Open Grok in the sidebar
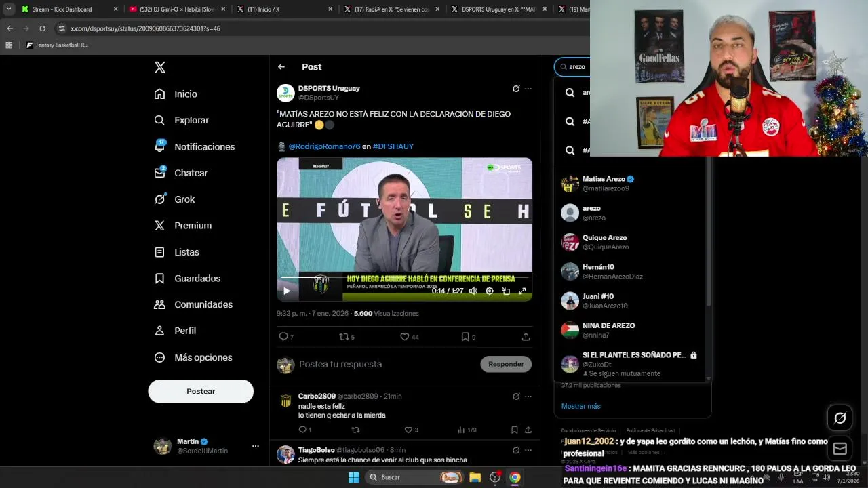The image size is (868, 488). coord(174,199)
